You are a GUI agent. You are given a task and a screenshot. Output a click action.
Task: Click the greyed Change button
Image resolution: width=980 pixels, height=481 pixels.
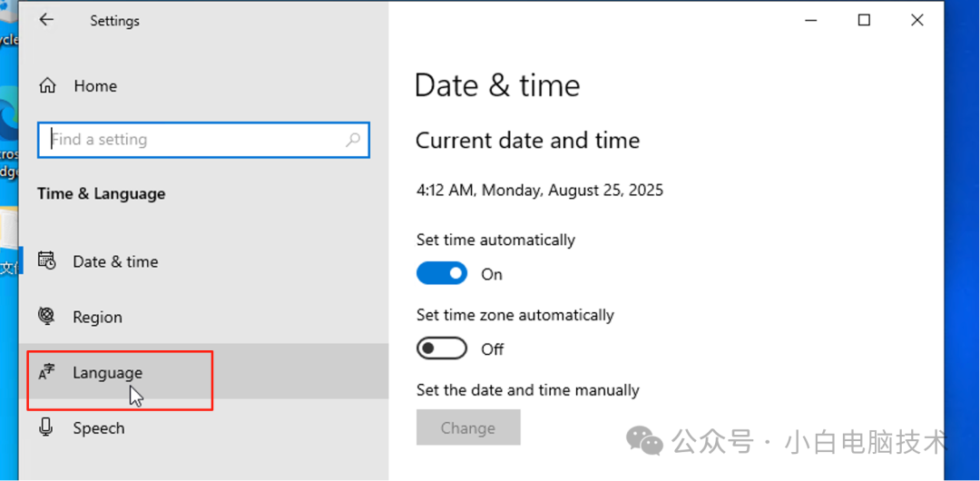468,427
